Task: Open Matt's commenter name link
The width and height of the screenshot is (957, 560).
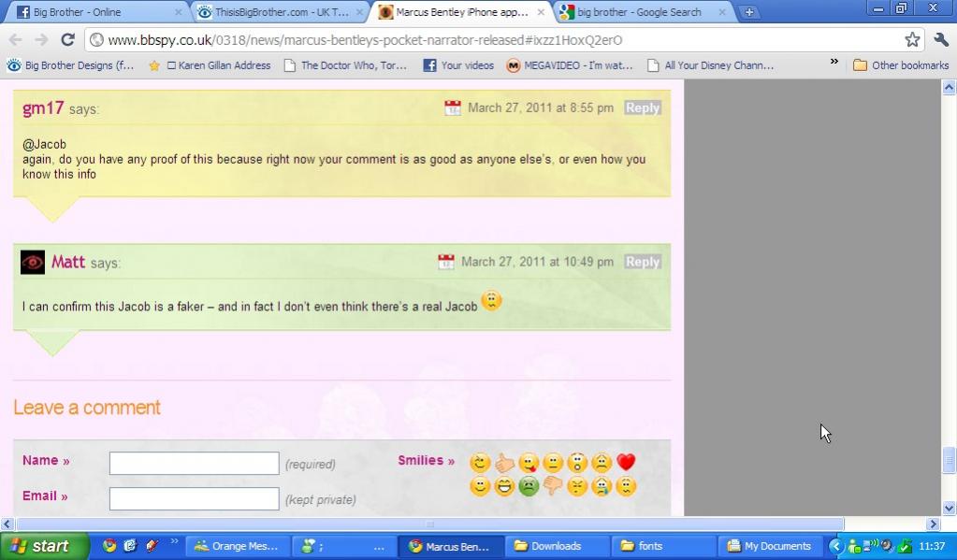Action: tap(68, 262)
